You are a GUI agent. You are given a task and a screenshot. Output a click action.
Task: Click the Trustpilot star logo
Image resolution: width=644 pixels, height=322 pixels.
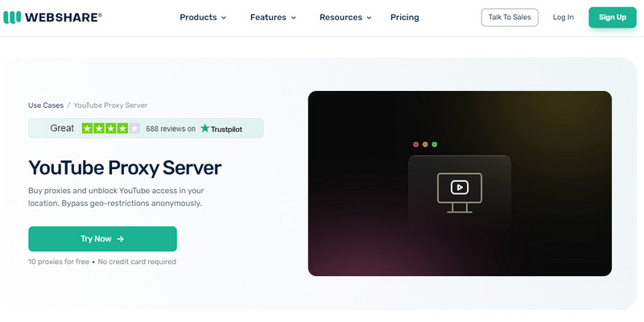(x=205, y=128)
